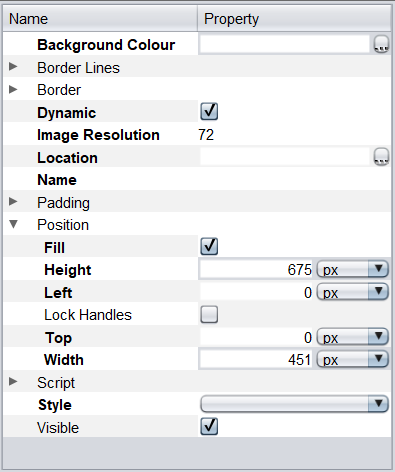Screen dimensions: 395x472
Task: Select the Name property row
Action: coord(197,180)
